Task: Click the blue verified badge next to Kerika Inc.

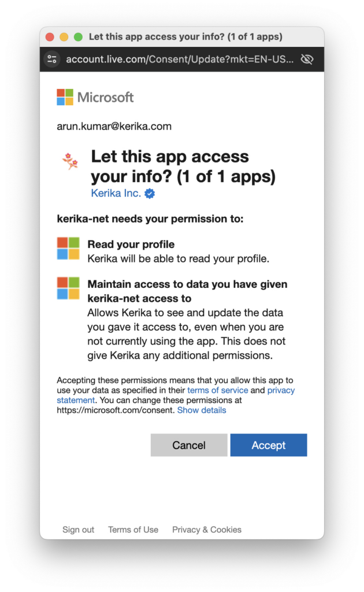Action: (150, 194)
